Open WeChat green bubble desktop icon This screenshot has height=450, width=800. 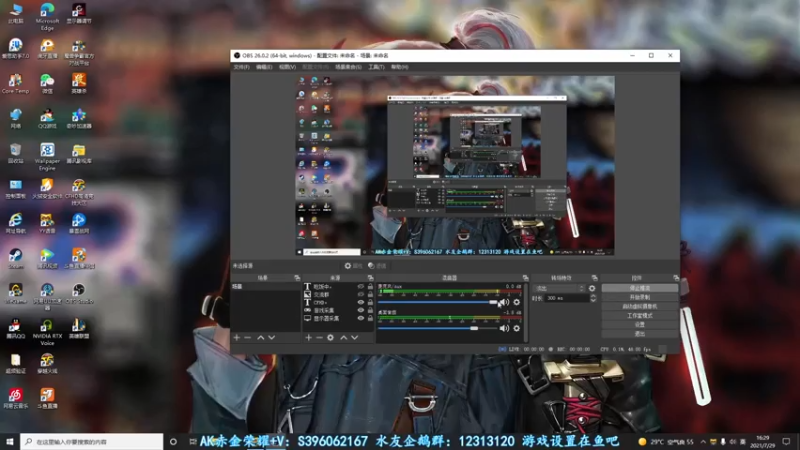tap(47, 84)
